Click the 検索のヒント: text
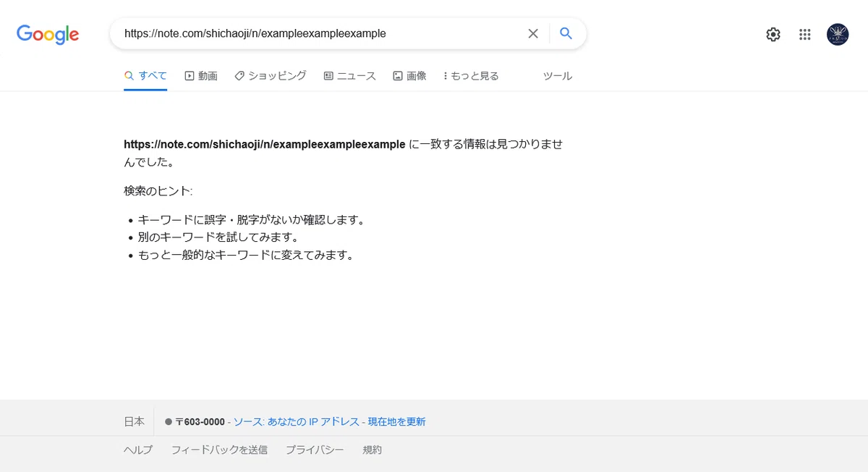Viewport: 868px width, 472px height. pos(158,191)
